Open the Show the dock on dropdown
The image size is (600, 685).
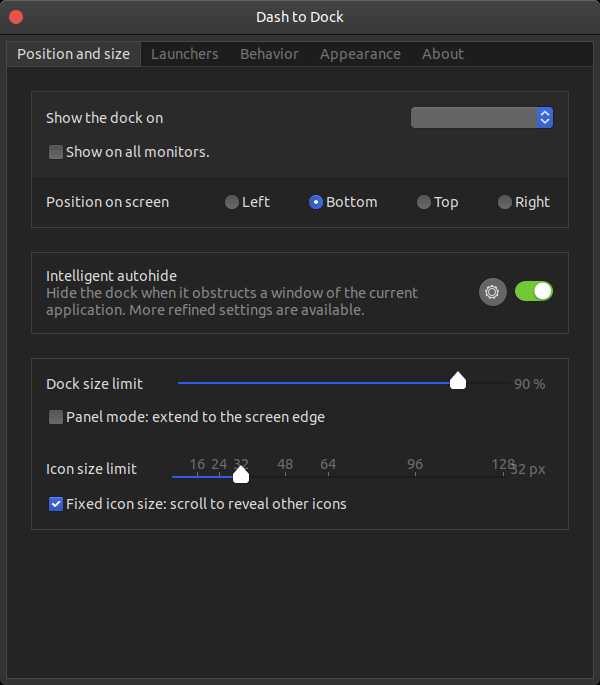pyautogui.click(x=482, y=118)
